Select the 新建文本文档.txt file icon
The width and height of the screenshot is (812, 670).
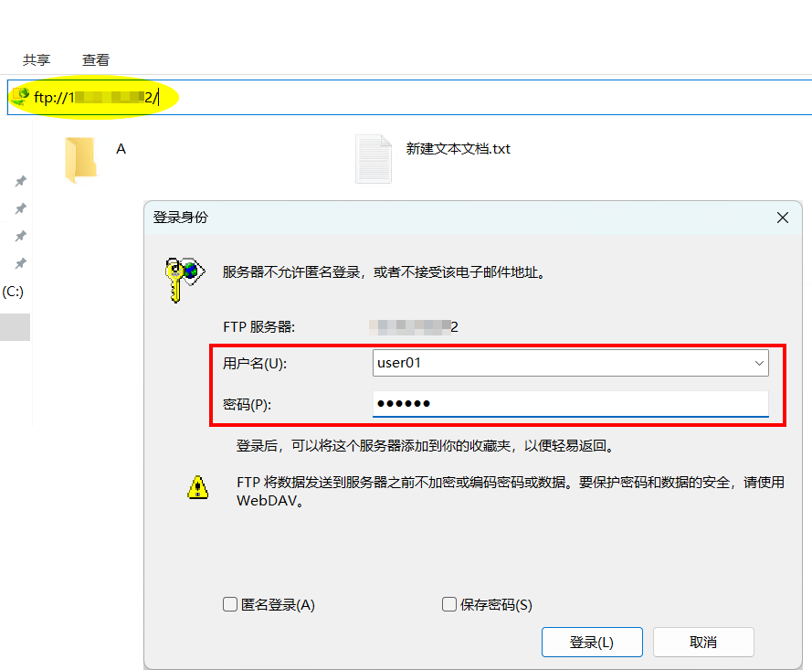(x=373, y=157)
